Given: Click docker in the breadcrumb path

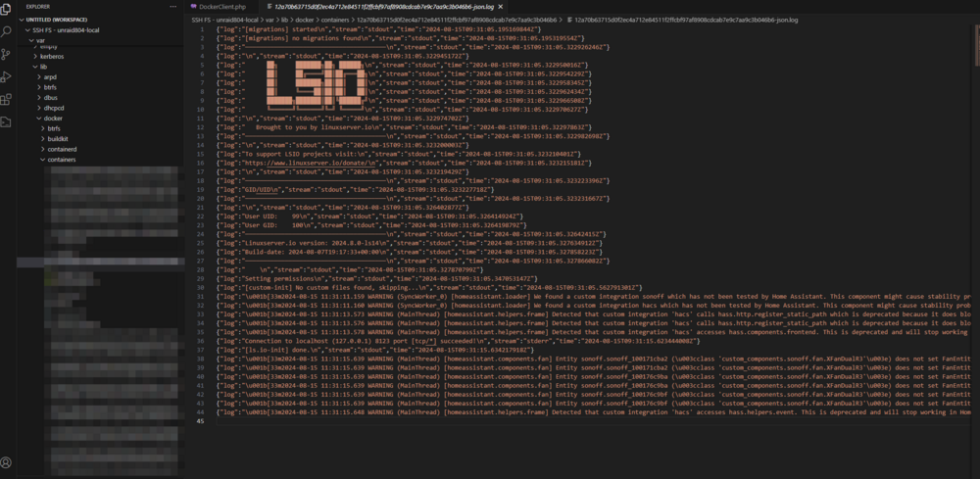Looking at the screenshot, I should (305, 20).
